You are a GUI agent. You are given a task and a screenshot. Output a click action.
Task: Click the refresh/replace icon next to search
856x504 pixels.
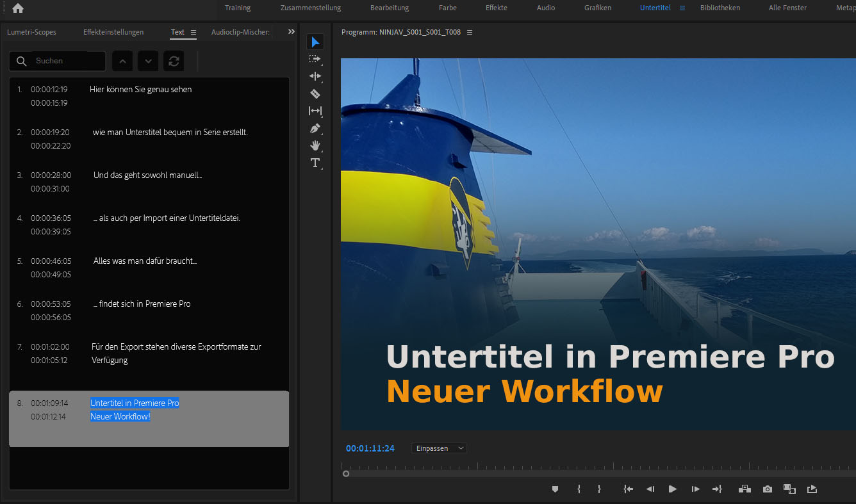[x=174, y=61]
